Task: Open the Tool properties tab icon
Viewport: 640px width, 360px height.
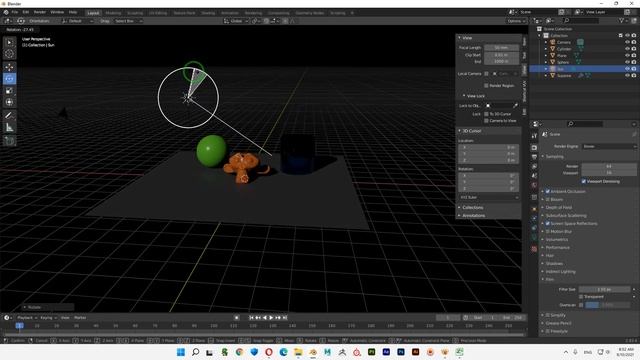Action: click(x=534, y=136)
